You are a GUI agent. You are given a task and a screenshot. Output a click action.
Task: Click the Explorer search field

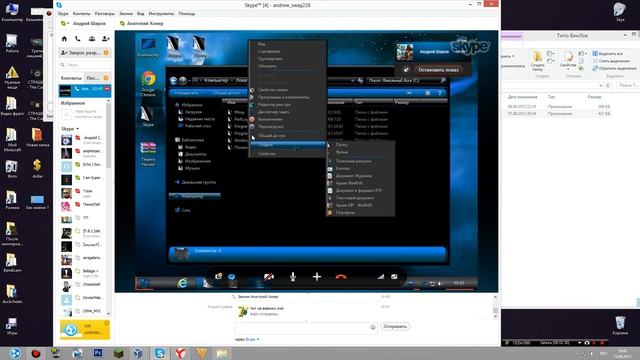[x=627, y=85]
